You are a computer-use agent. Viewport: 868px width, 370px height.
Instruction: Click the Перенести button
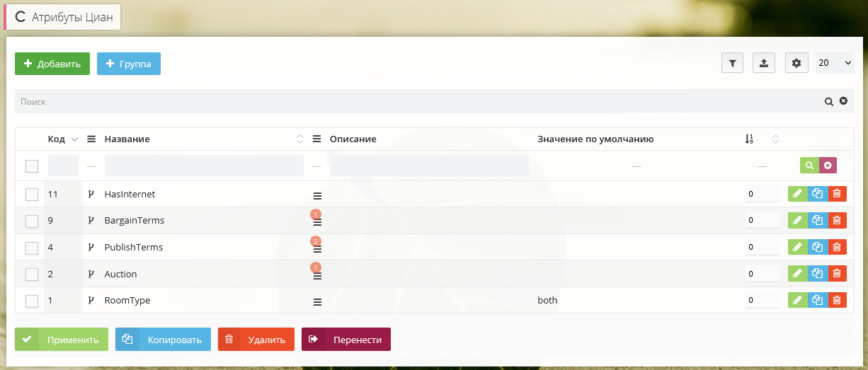346,340
